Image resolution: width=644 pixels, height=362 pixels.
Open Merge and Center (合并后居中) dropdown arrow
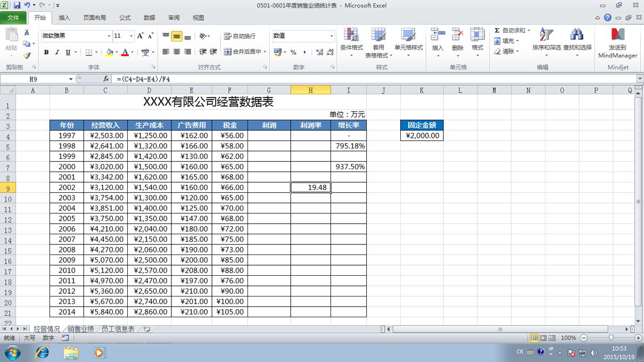click(x=265, y=52)
